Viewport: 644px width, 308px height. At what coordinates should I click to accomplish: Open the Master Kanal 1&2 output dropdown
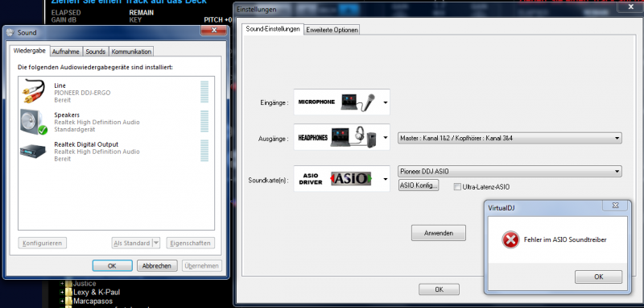click(x=510, y=138)
